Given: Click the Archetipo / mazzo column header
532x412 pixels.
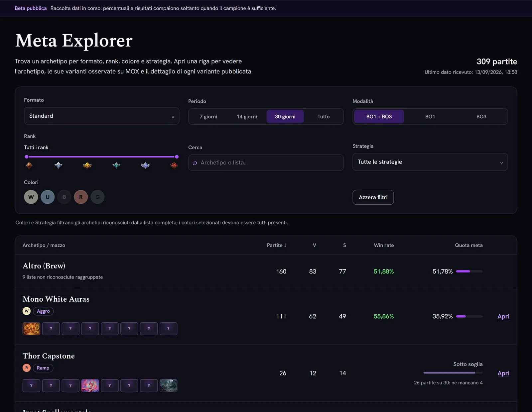Looking at the screenshot, I should point(44,245).
